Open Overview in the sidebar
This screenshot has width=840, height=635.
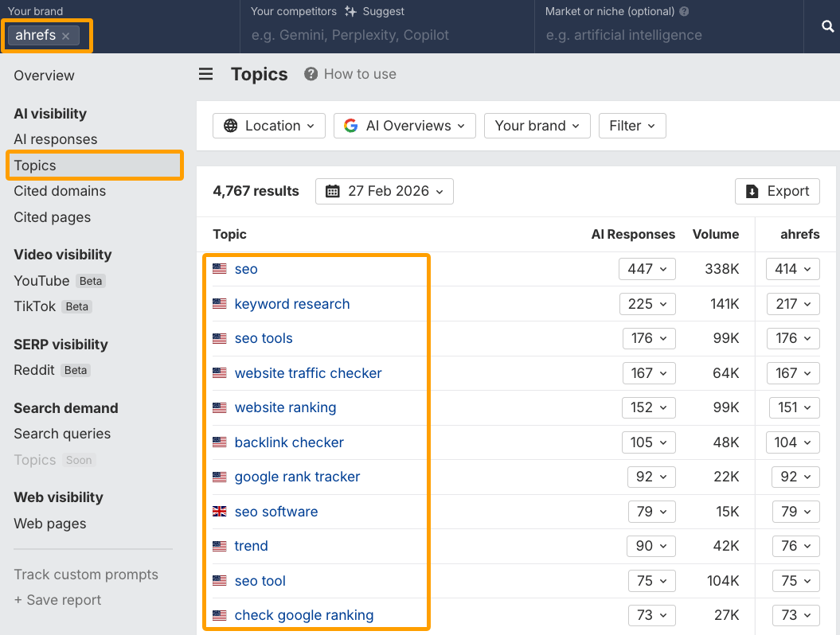[x=44, y=75]
